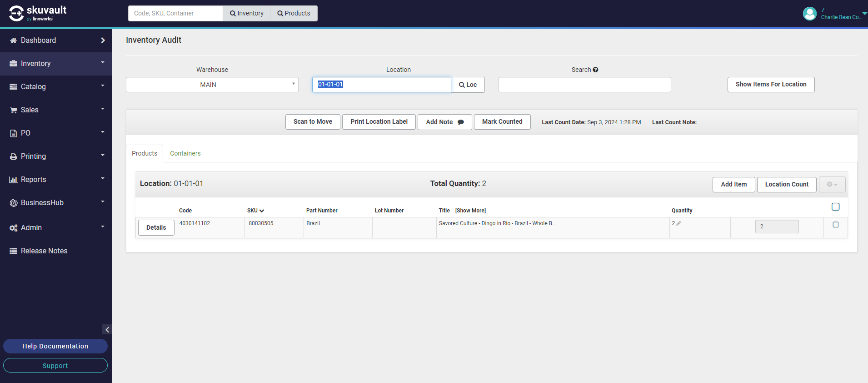Toggle the select-all checkbox in table header
The image size is (868, 383).
[x=835, y=207]
